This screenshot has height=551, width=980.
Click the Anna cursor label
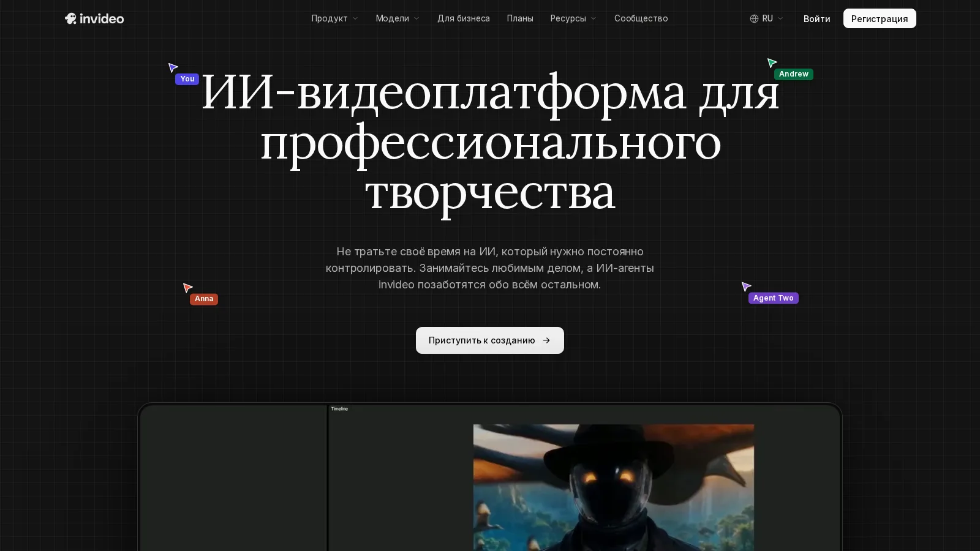pos(204,299)
